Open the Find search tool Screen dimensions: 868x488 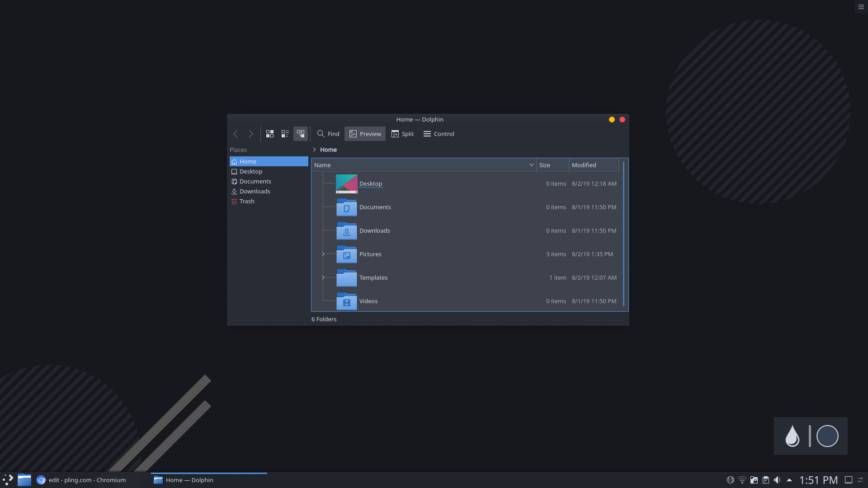[x=328, y=134]
